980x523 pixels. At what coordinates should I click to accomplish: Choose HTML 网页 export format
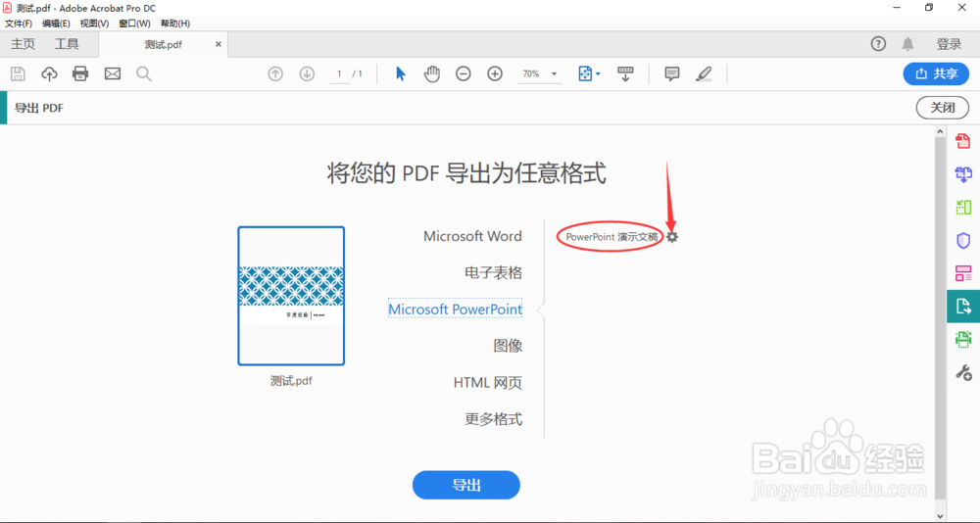488,382
